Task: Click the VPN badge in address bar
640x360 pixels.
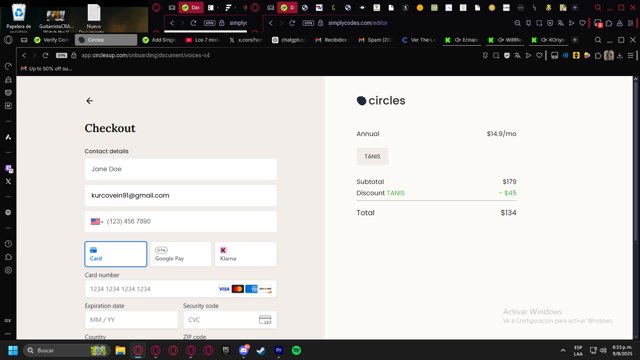Action: 61,55
